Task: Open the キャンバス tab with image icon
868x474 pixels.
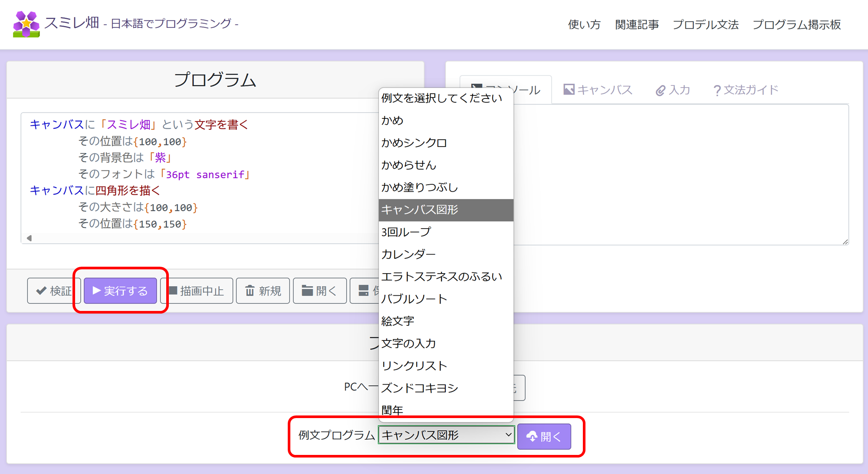Action: point(598,90)
